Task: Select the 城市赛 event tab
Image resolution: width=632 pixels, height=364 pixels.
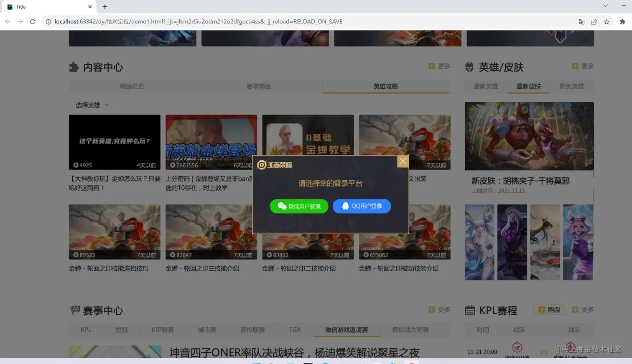Action: (207, 330)
